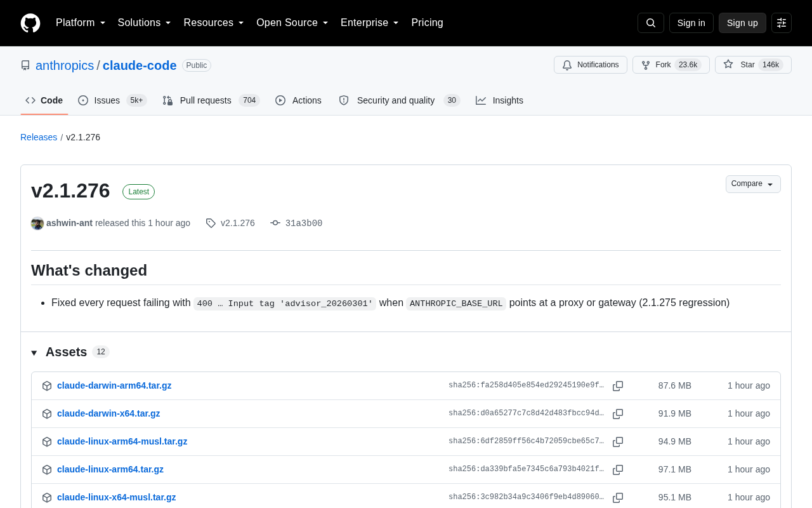The image size is (812, 508).
Task: Click the Latest release badge
Action: [x=138, y=192]
